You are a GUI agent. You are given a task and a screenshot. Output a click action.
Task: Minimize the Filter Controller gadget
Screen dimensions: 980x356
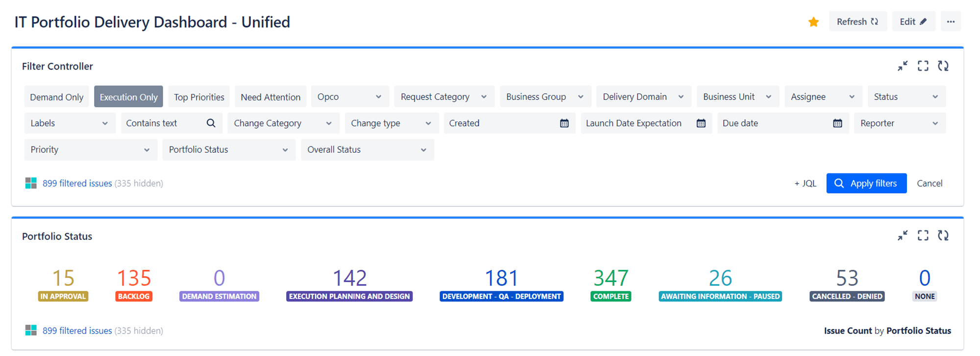903,66
